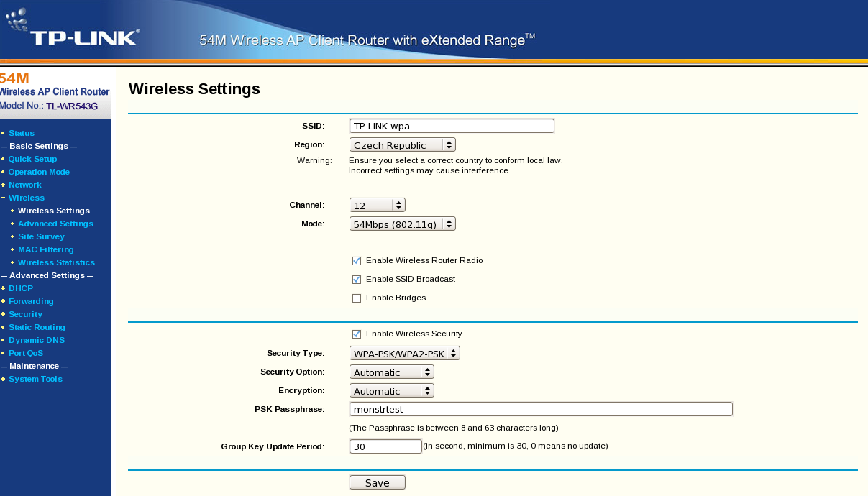Click the Wireless Settings heading

194,89
